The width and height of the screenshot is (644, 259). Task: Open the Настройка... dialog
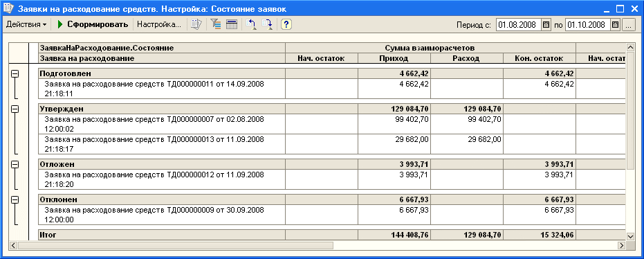point(159,25)
